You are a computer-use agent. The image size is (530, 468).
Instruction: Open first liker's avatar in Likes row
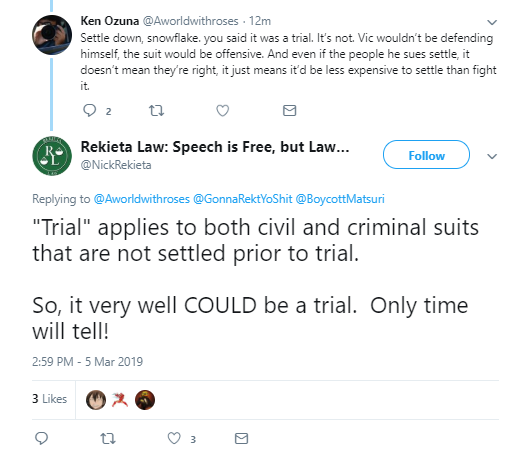coord(96,400)
